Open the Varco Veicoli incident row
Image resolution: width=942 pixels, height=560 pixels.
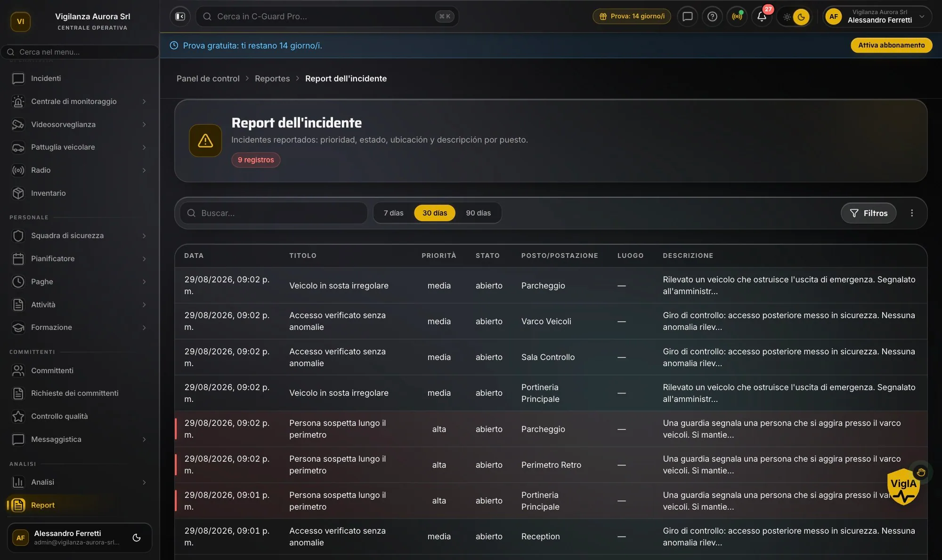551,321
